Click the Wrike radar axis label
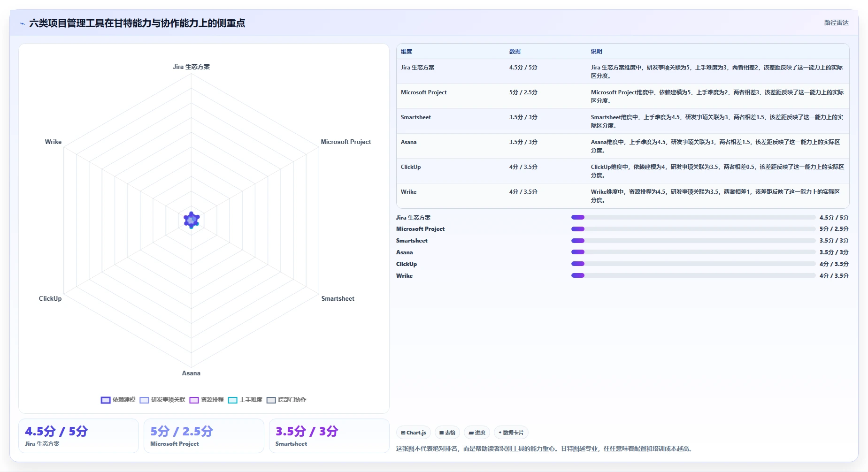Image resolution: width=868 pixels, height=472 pixels. click(x=53, y=142)
